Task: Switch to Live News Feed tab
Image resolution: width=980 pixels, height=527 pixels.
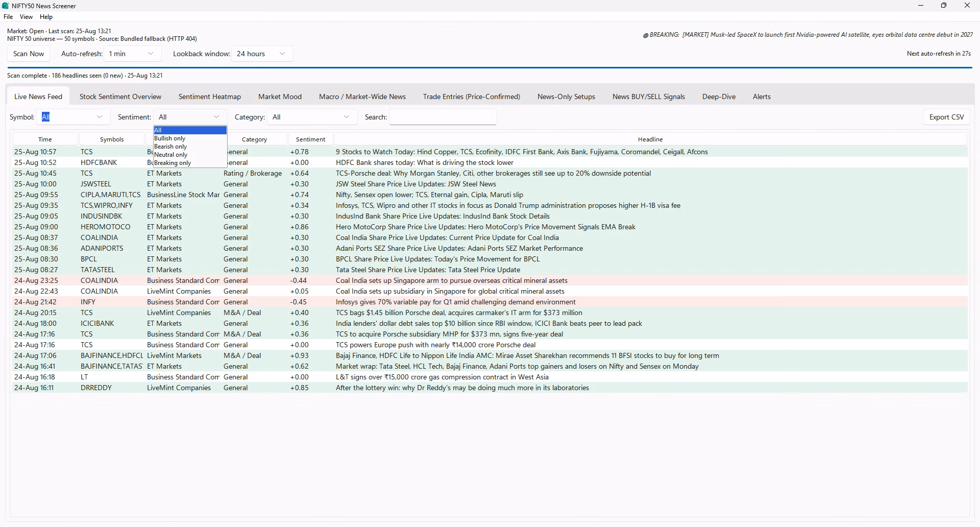Action: pyautogui.click(x=38, y=97)
